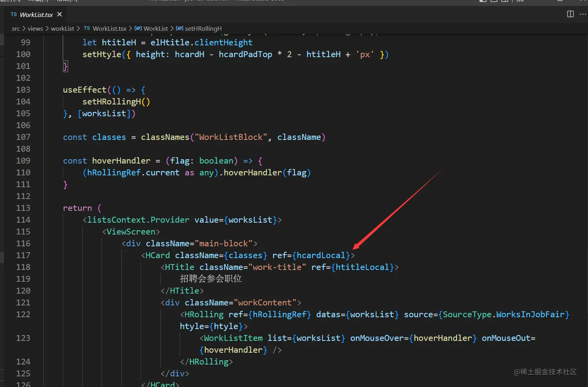Open the WorkList.tsx breadcrumb file entry
Screen dimensions: 588x387
(x=109, y=28)
